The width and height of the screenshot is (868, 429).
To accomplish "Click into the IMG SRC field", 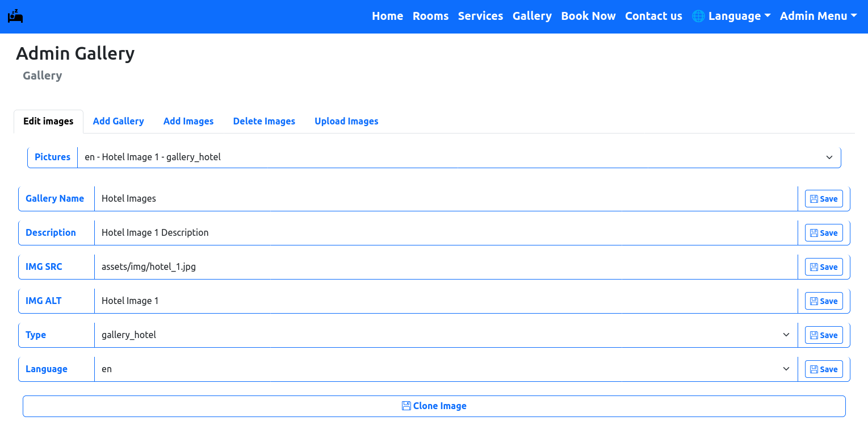I will tap(446, 267).
